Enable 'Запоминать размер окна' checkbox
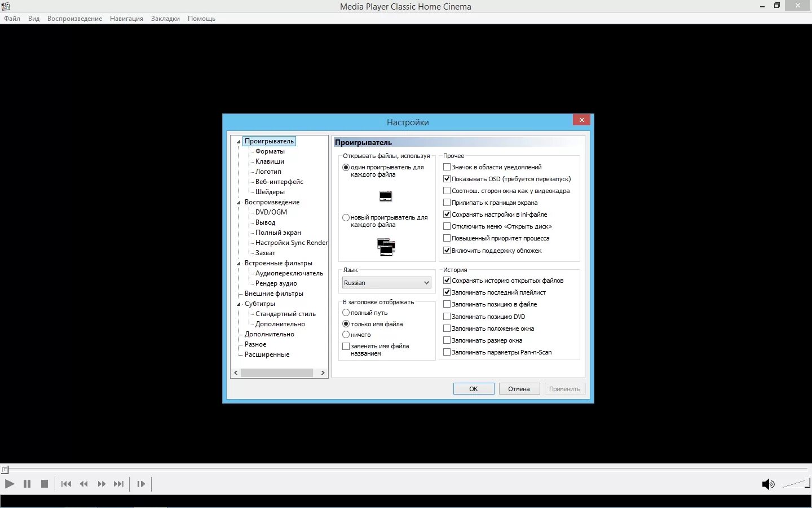The height and width of the screenshot is (508, 812). [x=447, y=340]
